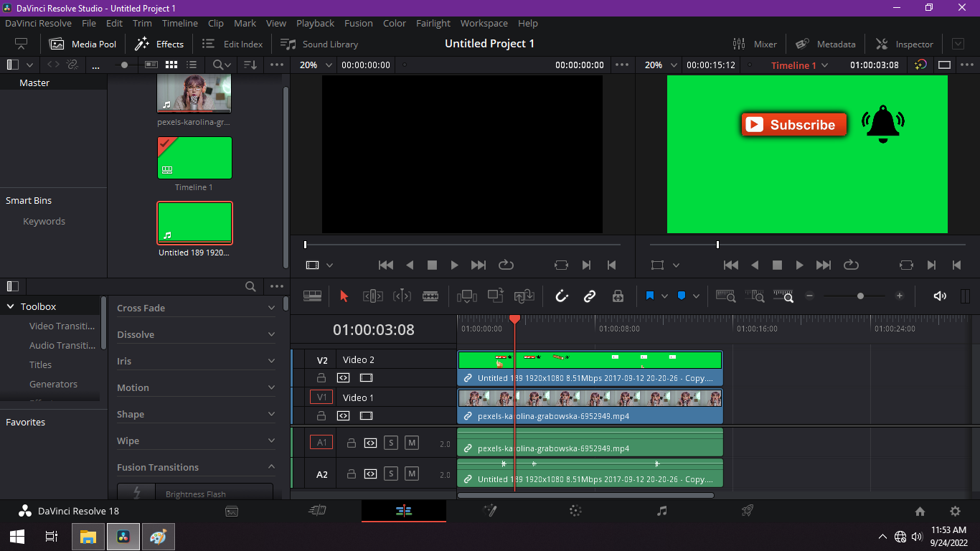Image resolution: width=980 pixels, height=551 pixels.
Task: Open Project Settings gear icon
Action: pyautogui.click(x=955, y=512)
